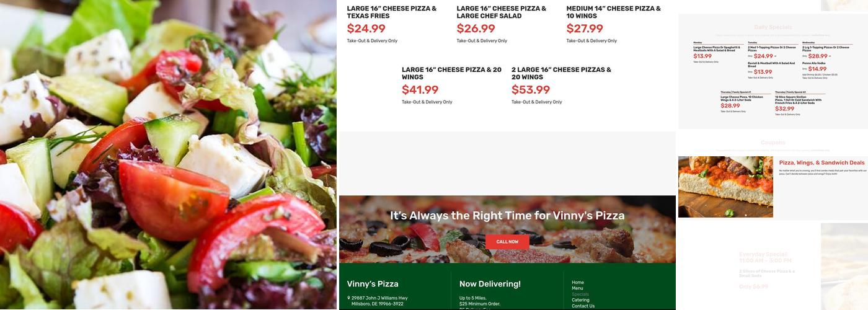
Task: Click the pizza banner behind the Vinny's Pizza tagline
Action: pyautogui.click(x=507, y=229)
